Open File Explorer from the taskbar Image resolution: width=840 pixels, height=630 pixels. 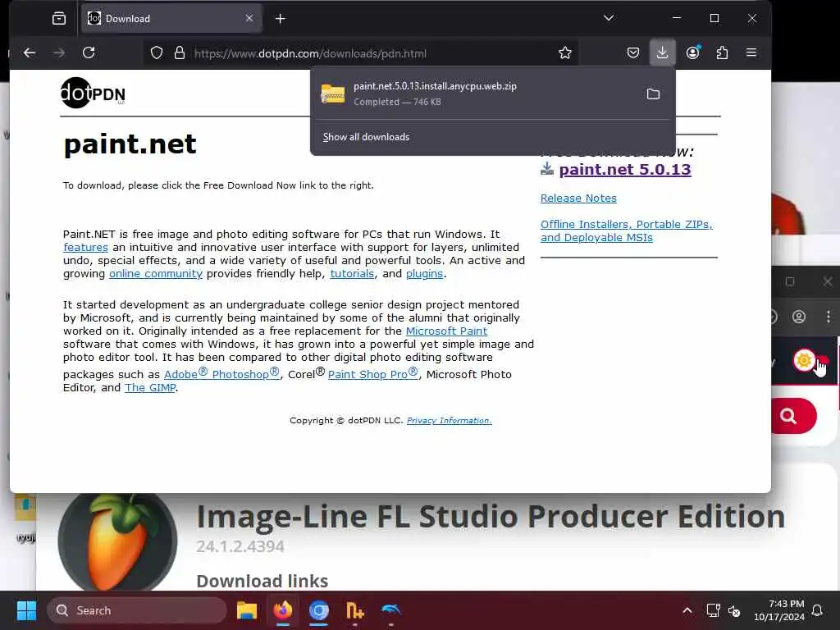click(247, 610)
